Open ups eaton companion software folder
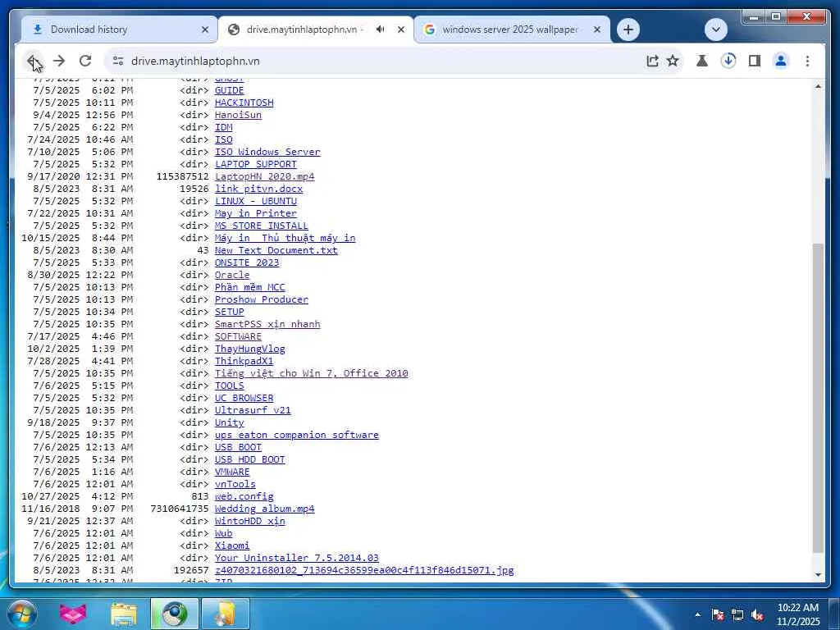The height and width of the screenshot is (630, 840). coord(297,436)
